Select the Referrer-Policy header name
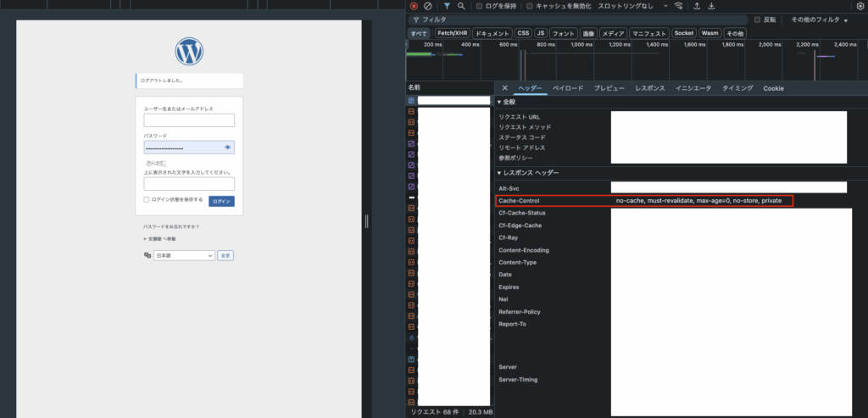Image resolution: width=868 pixels, height=418 pixels. 520,312
